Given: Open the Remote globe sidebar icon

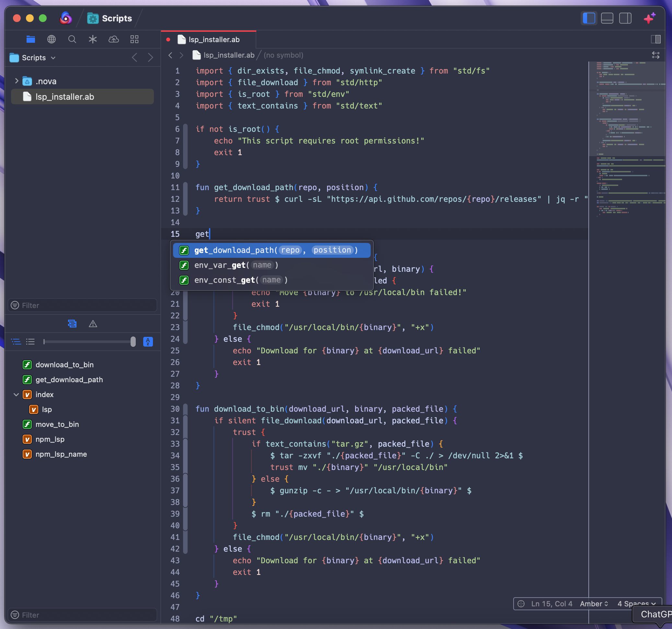Looking at the screenshot, I should click(x=52, y=39).
